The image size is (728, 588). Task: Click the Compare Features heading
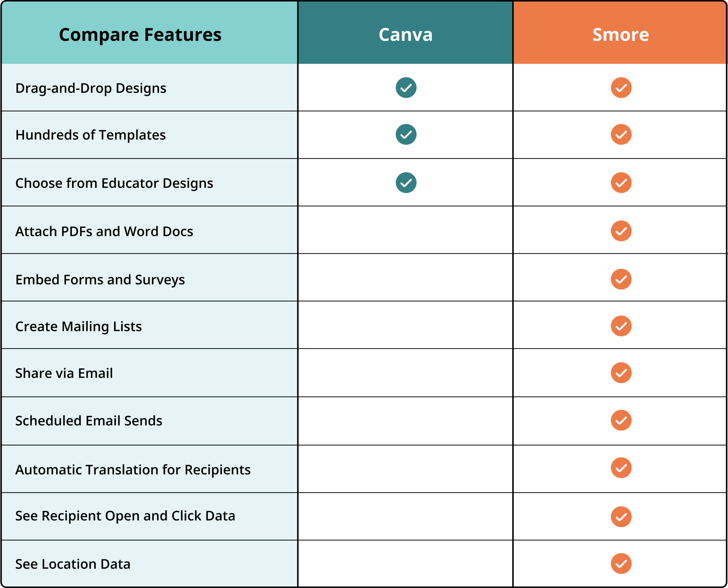tap(140, 34)
